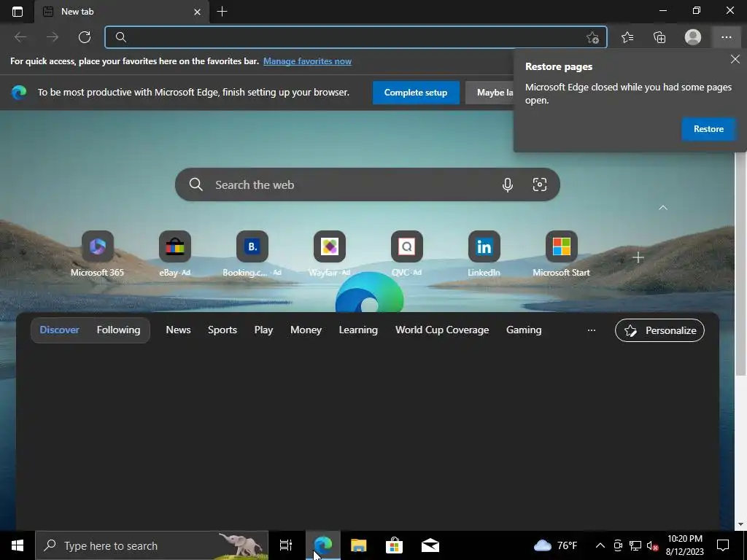Open the Favorites list icon
The width and height of the screenshot is (747, 560).
coord(627,37)
